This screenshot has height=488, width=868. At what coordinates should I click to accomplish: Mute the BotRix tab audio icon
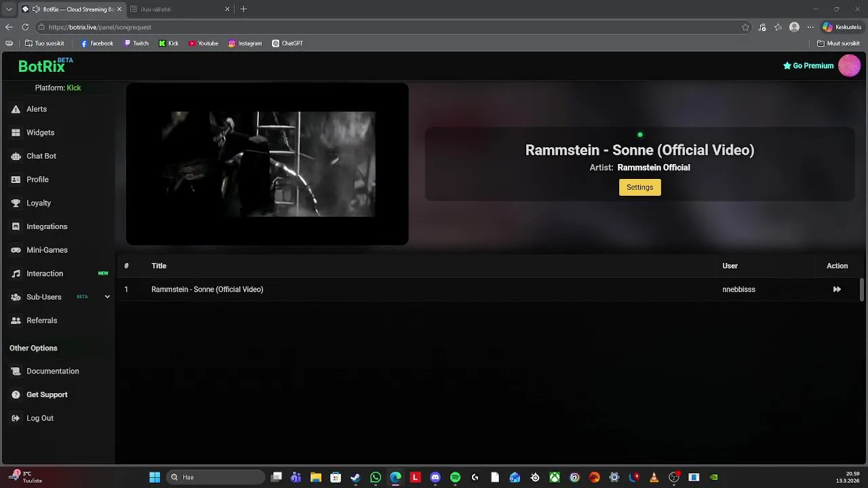click(x=35, y=9)
